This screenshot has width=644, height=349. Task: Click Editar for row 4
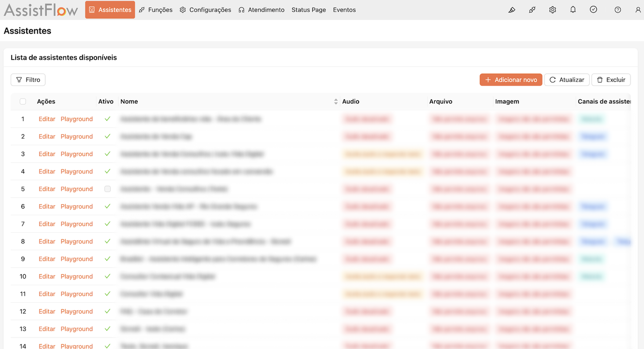click(x=47, y=171)
